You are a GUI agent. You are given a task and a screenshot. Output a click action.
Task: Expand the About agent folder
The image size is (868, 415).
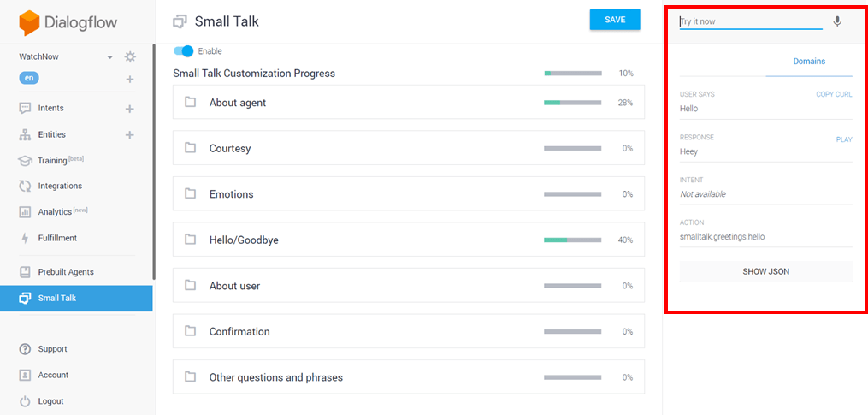tap(238, 103)
